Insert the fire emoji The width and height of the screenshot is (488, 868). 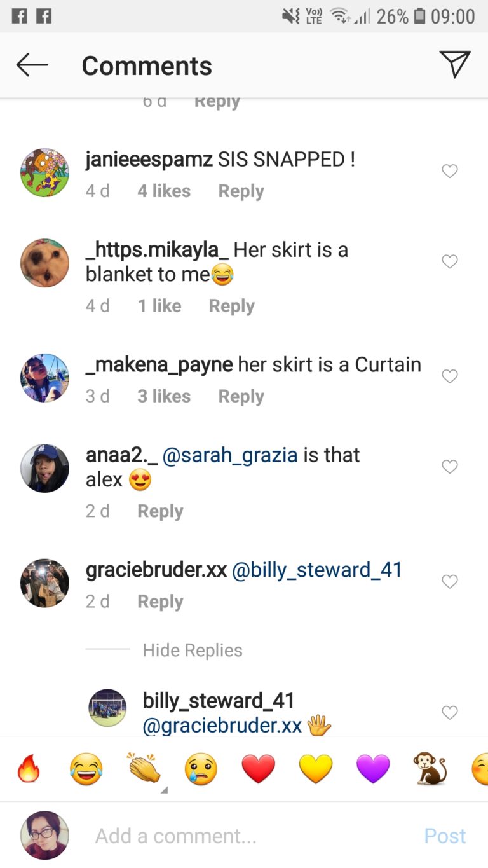(29, 769)
